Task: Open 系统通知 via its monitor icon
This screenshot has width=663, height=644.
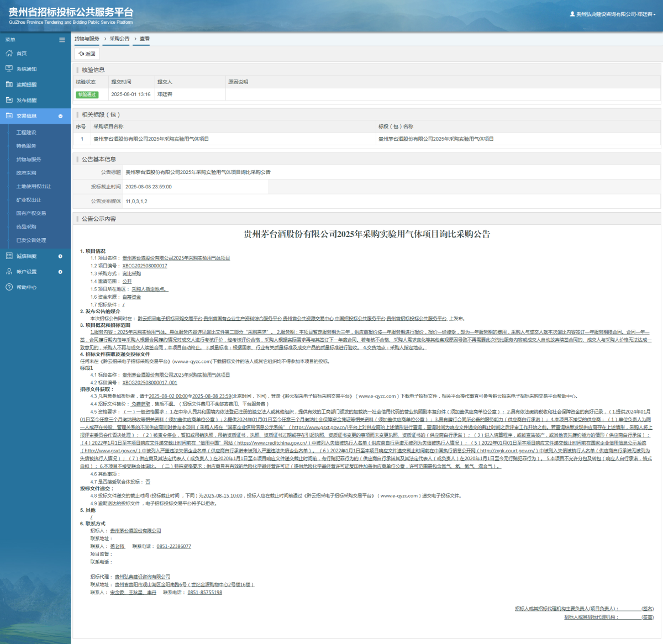Action: click(x=9, y=69)
